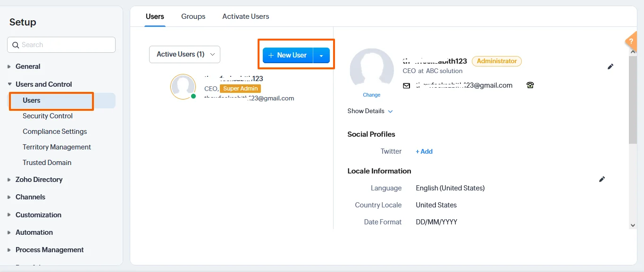Switch to the Groups tab

pos(193,16)
